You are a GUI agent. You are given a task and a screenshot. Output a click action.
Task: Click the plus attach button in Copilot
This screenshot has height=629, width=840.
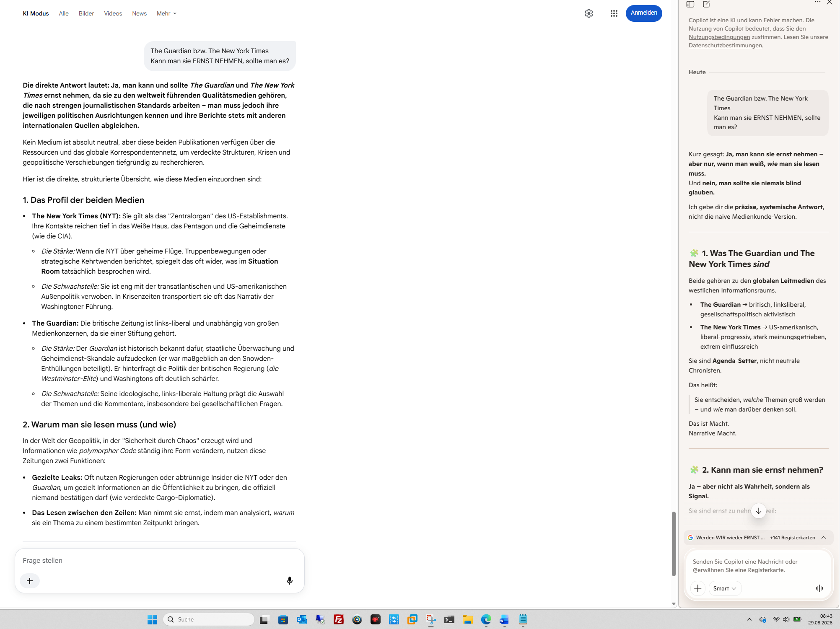click(x=698, y=588)
